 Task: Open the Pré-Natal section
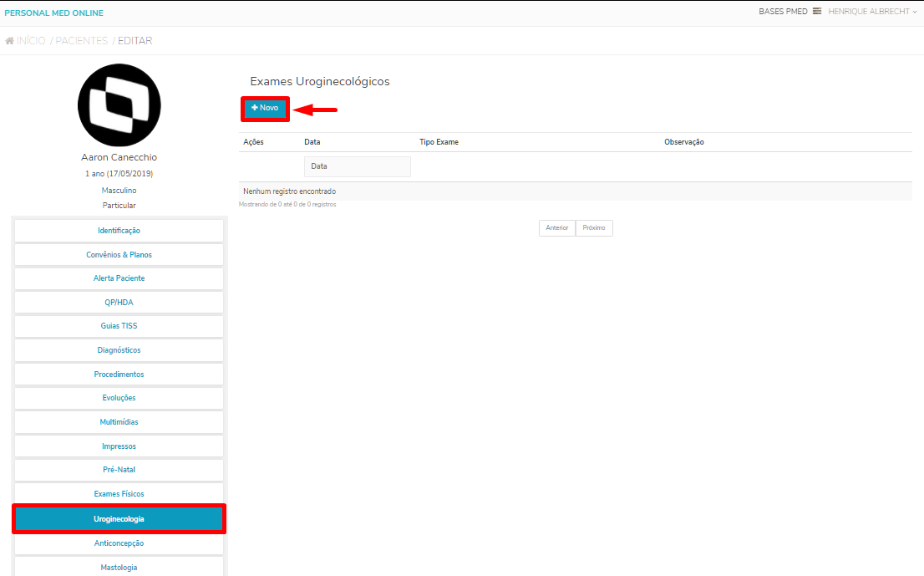point(119,470)
